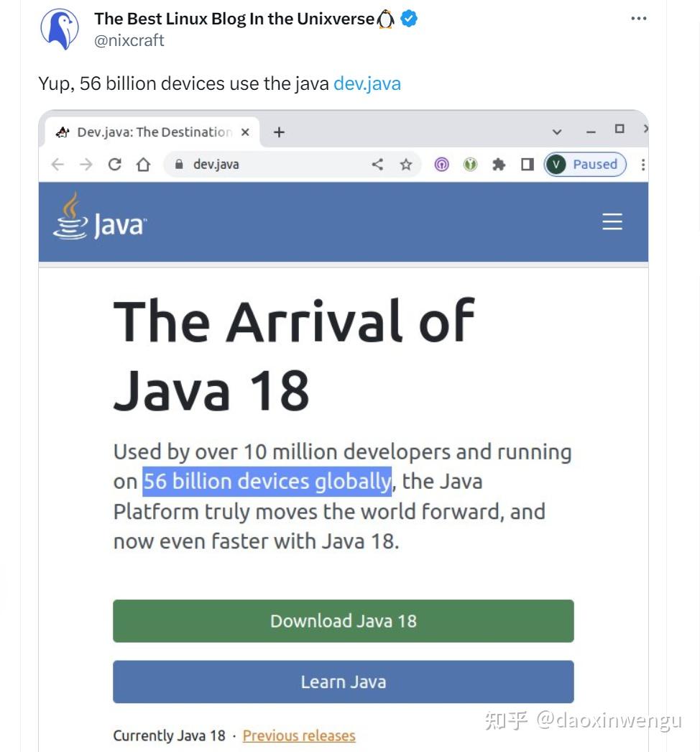Close the Dev.java tab
Image resolution: width=700 pixels, height=752 pixels.
(x=245, y=132)
